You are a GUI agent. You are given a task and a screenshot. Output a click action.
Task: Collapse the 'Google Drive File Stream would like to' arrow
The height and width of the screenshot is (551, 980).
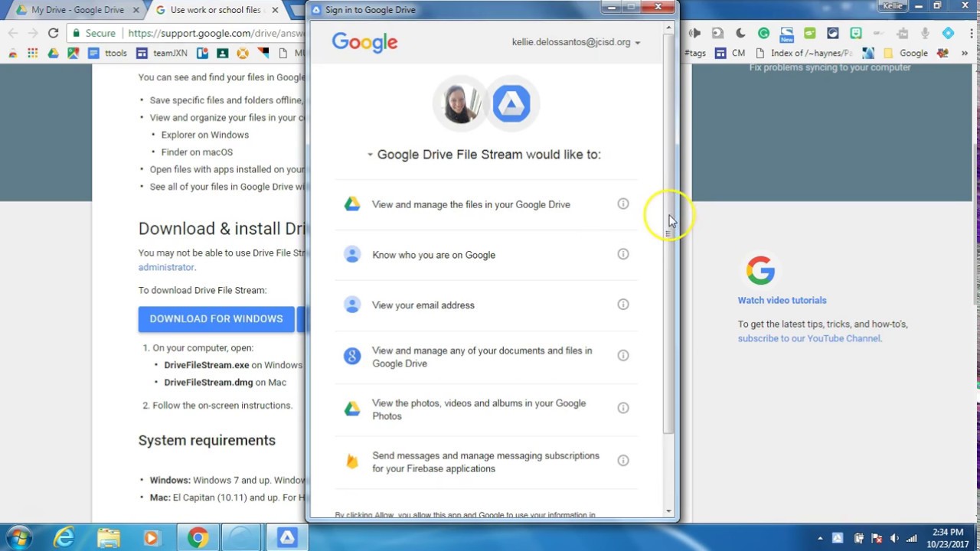point(370,155)
